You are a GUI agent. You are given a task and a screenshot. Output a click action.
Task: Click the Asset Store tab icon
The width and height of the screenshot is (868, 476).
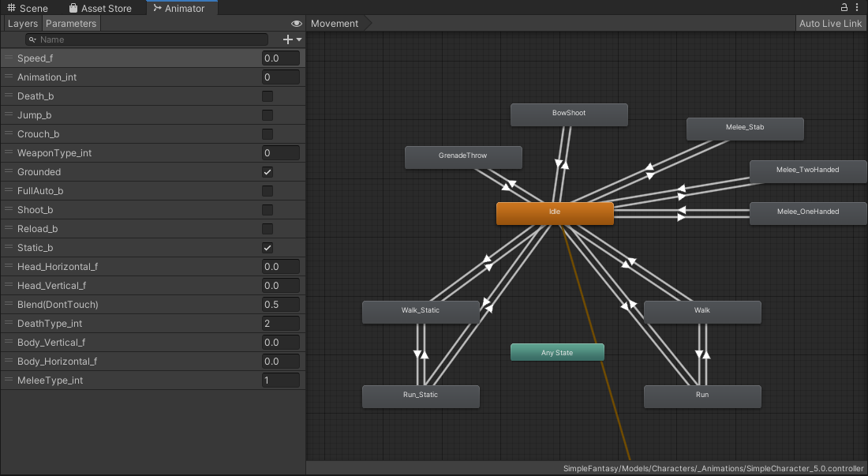[73, 8]
